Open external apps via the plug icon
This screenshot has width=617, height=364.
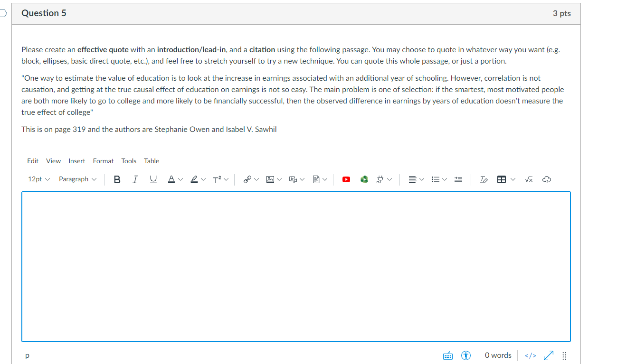coord(380,179)
